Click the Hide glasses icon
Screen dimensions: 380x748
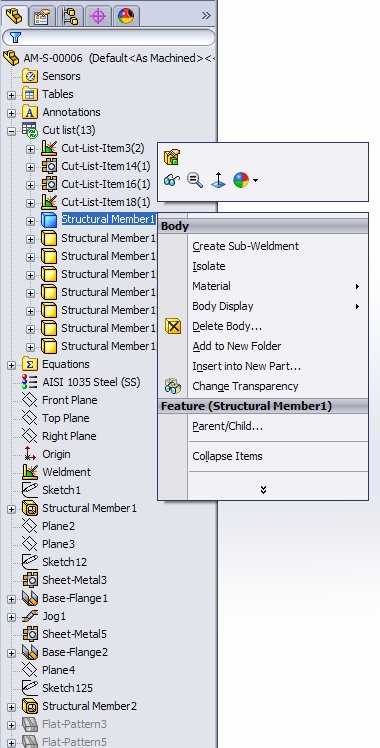click(x=172, y=180)
